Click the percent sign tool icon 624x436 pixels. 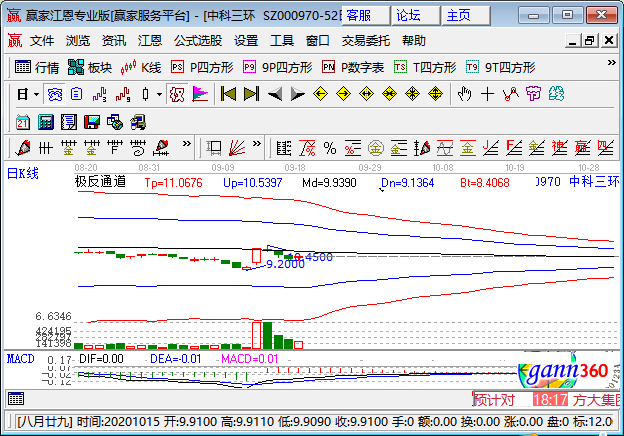coord(330,148)
